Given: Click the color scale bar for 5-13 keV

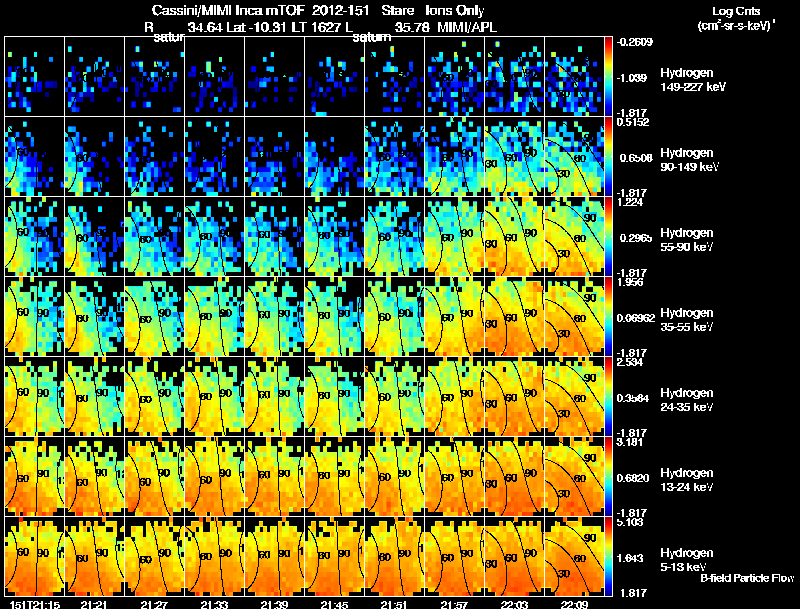Looking at the screenshot, I should 608,556.
